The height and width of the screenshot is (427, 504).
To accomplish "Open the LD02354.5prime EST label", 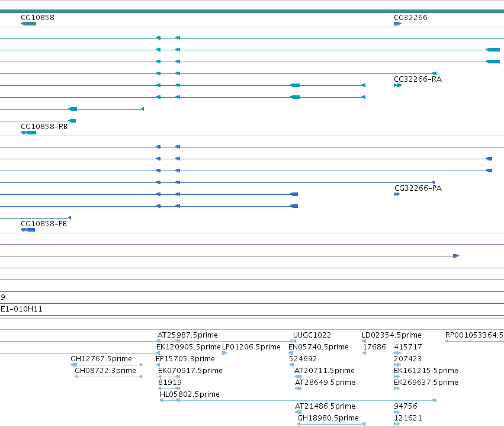I will pos(391,335).
